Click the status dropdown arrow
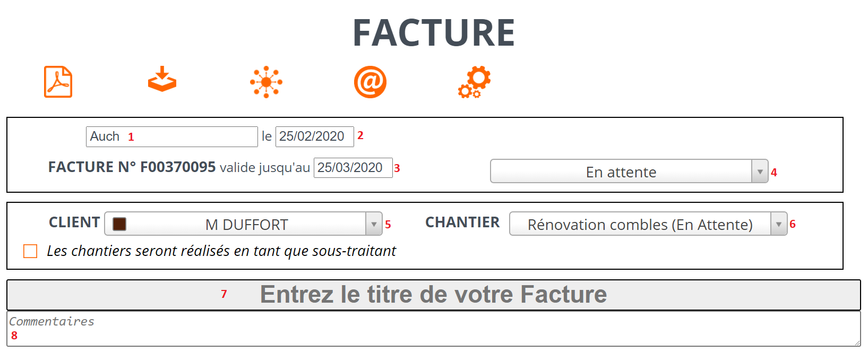This screenshot has height=351, width=868. pos(760,172)
